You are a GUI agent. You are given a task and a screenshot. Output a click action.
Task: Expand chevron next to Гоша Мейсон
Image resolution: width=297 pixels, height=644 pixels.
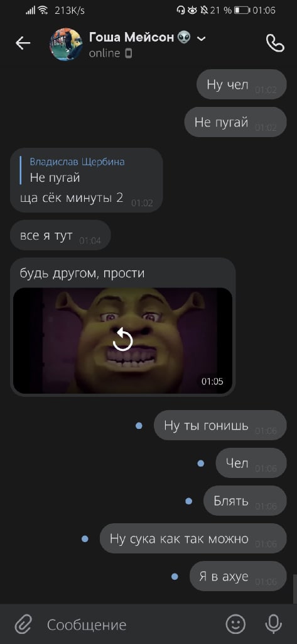coord(201,39)
